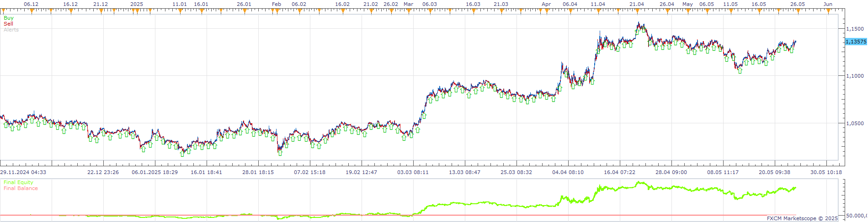Click the 06.03 date label on top axis
Image resolution: width=868 pixels, height=222 pixels.
tap(430, 4)
